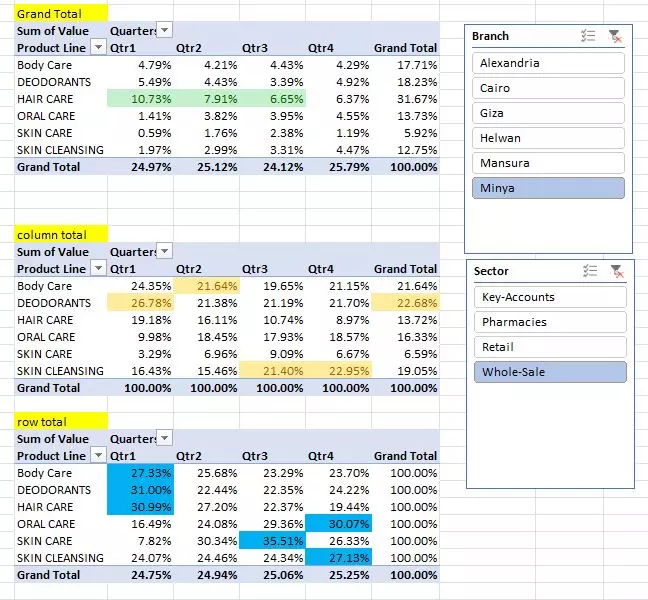
Task: Open Product Line filter in Grand Total pivot
Action: [x=98, y=48]
